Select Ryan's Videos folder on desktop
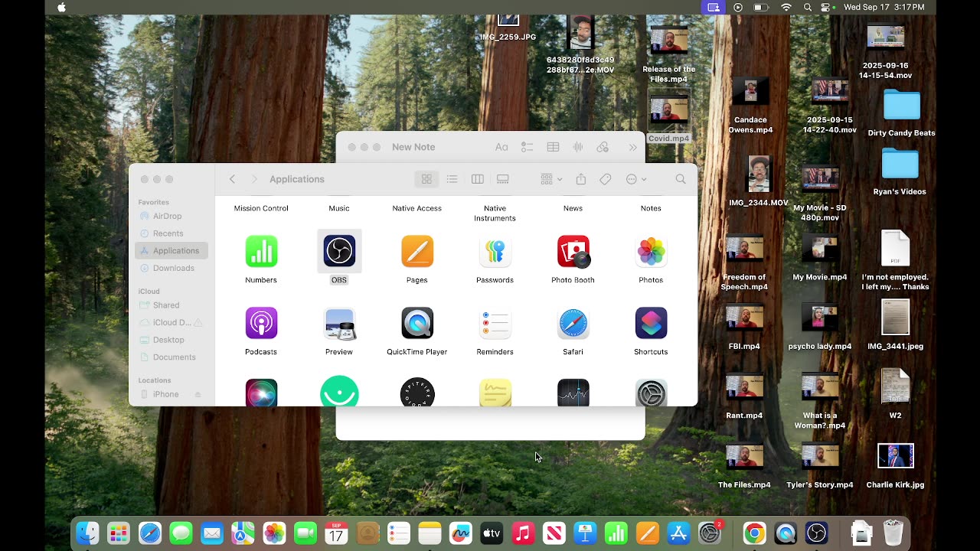The image size is (980, 551). [x=900, y=164]
